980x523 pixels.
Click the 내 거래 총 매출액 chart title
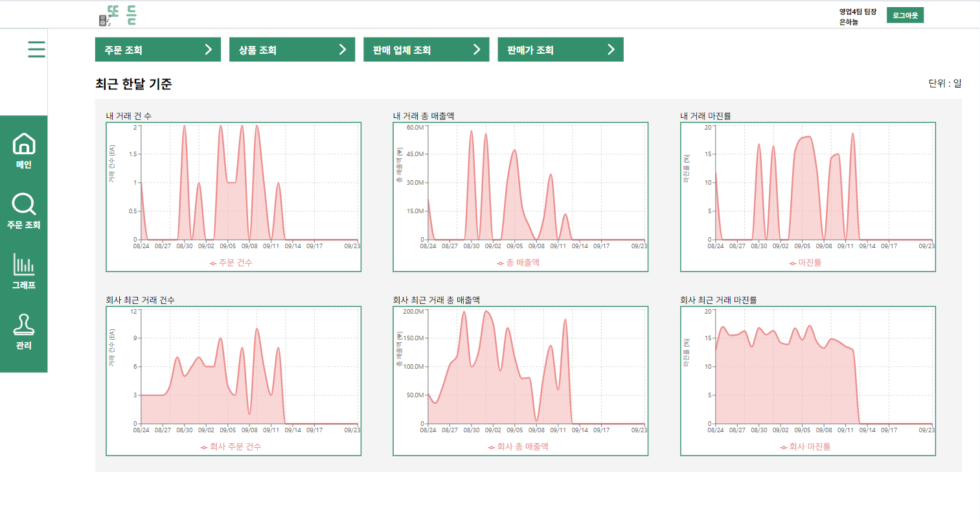tap(424, 116)
